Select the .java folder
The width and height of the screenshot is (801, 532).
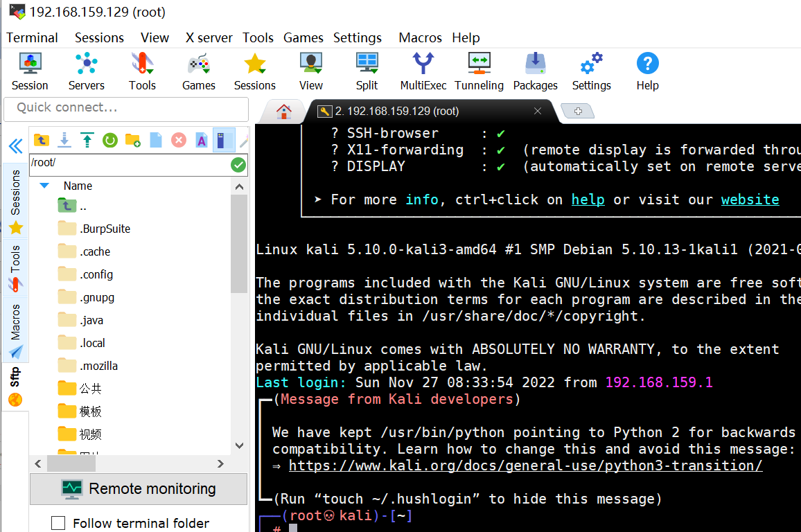(80, 320)
